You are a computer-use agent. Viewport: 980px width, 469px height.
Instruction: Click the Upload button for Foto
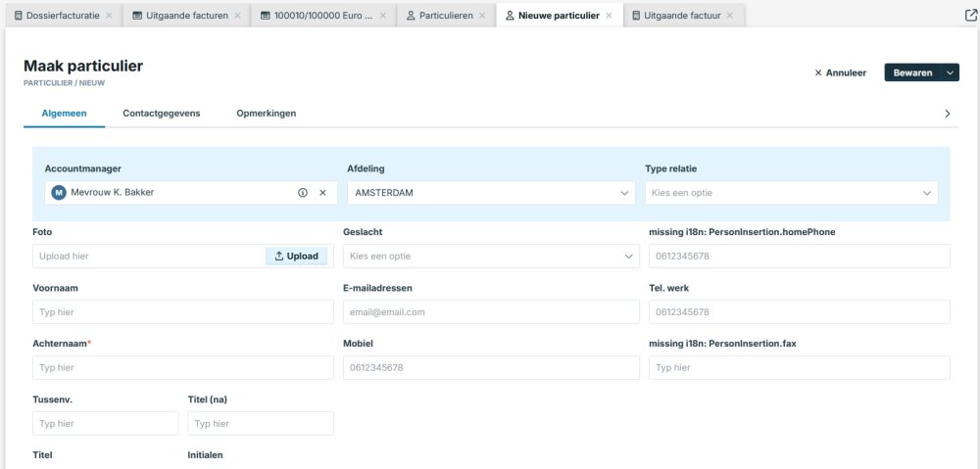tap(297, 257)
